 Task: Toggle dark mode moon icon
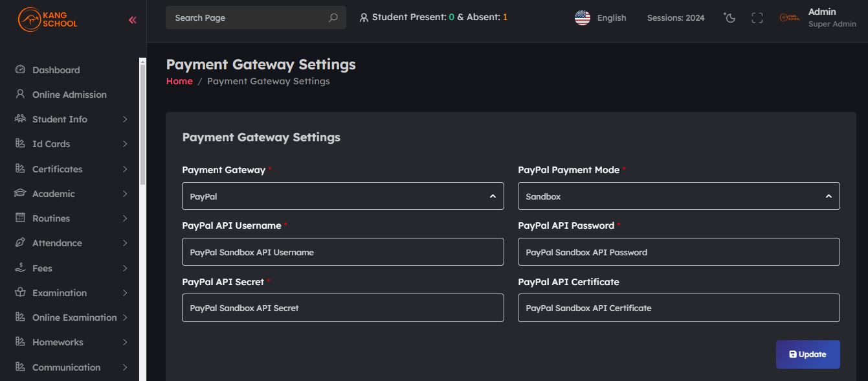(729, 17)
